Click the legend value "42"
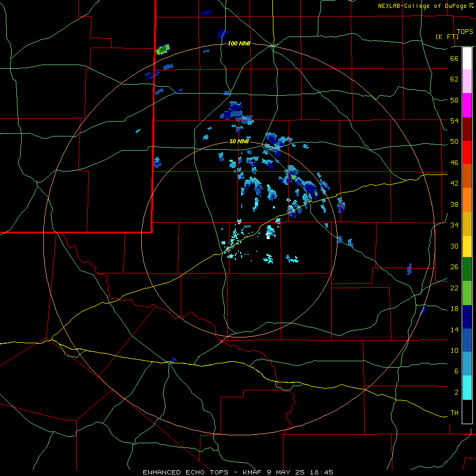 (454, 184)
